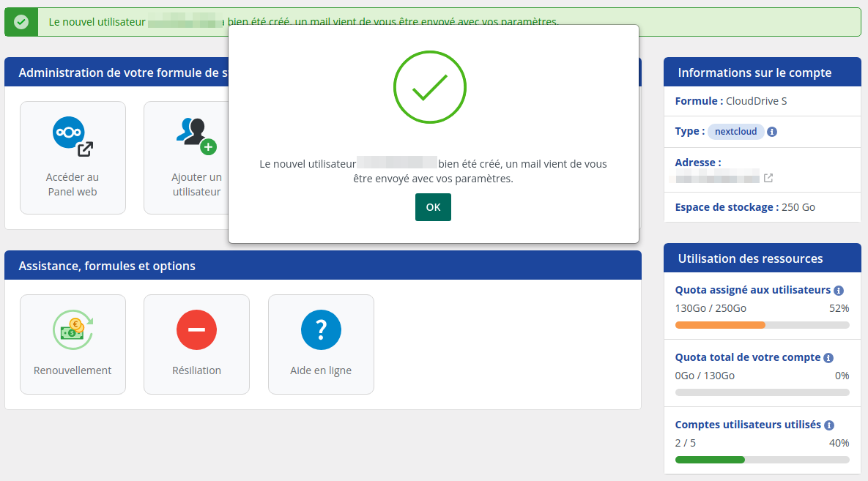Click the Assistance, formules et options header
Screen dimensions: 868x481
[323, 265]
